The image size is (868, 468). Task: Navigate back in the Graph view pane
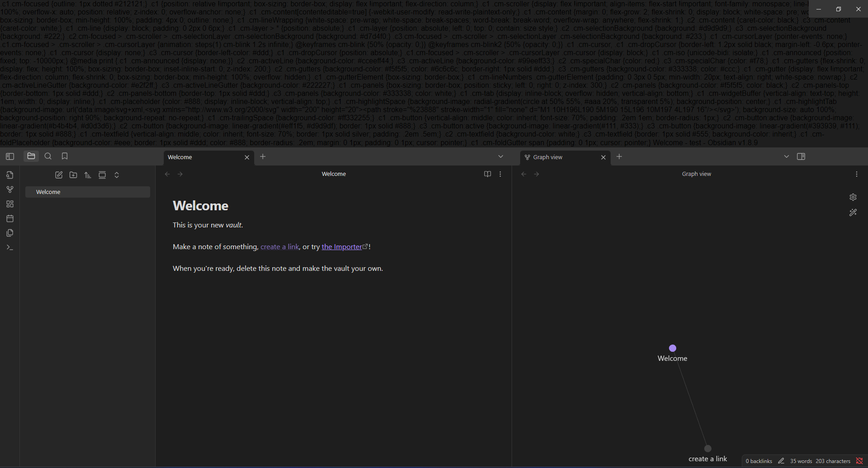[524, 174]
